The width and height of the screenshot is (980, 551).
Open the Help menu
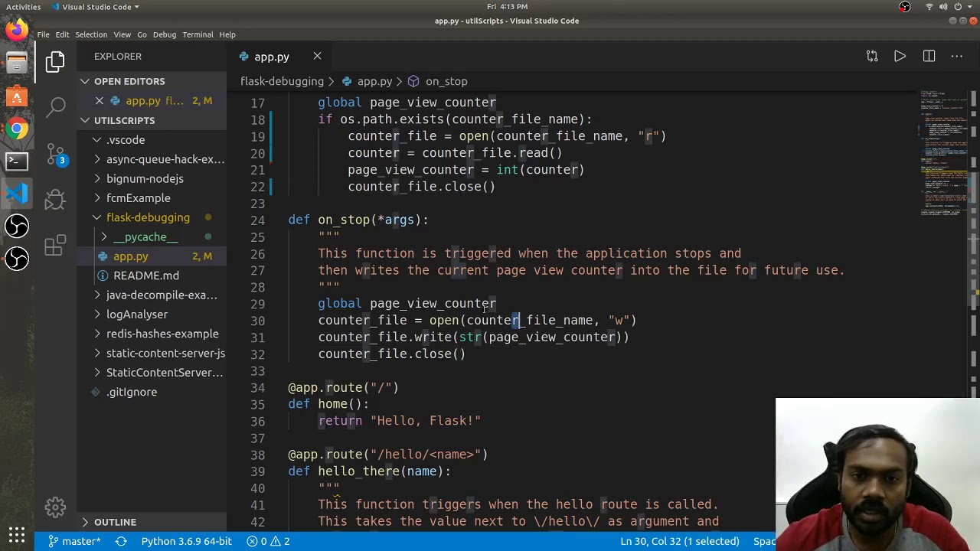[227, 34]
